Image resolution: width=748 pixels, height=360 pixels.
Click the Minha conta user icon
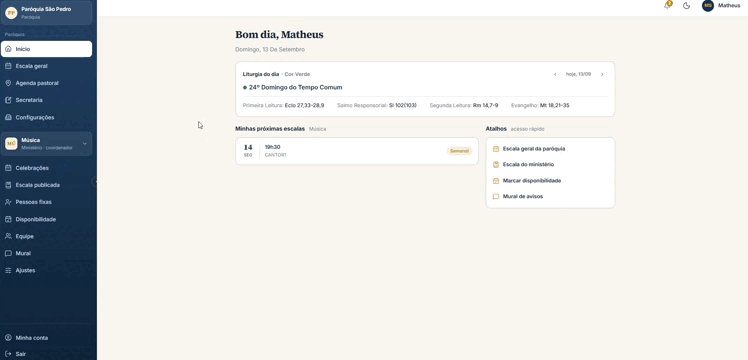(8, 338)
